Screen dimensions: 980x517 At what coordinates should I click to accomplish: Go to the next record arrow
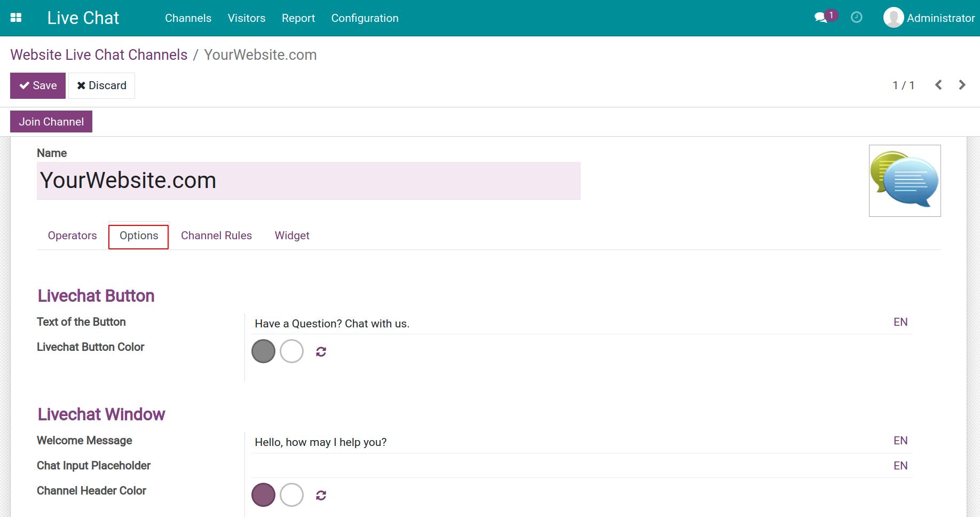pyautogui.click(x=962, y=84)
